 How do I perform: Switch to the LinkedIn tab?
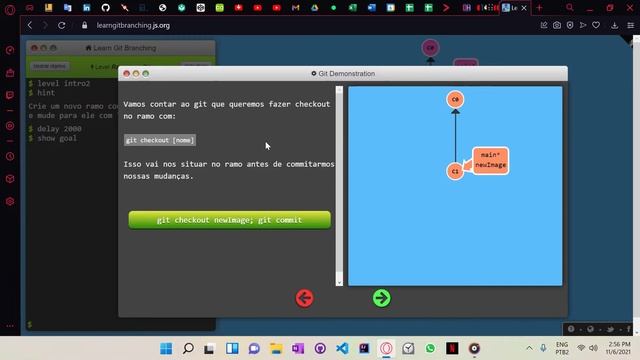tap(87, 8)
